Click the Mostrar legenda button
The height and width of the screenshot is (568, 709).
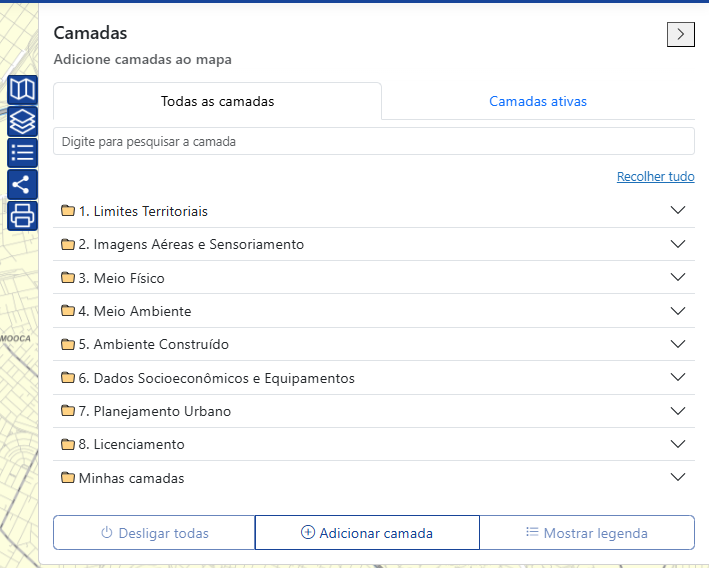point(587,533)
